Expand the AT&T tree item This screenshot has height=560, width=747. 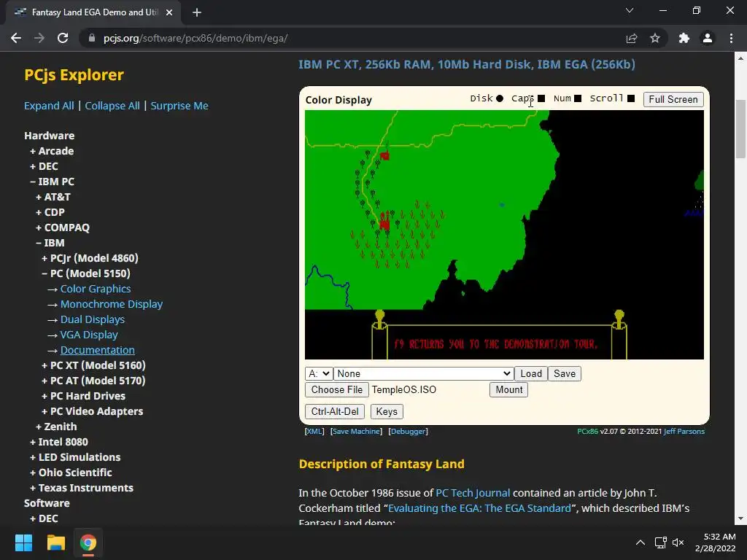(53, 197)
